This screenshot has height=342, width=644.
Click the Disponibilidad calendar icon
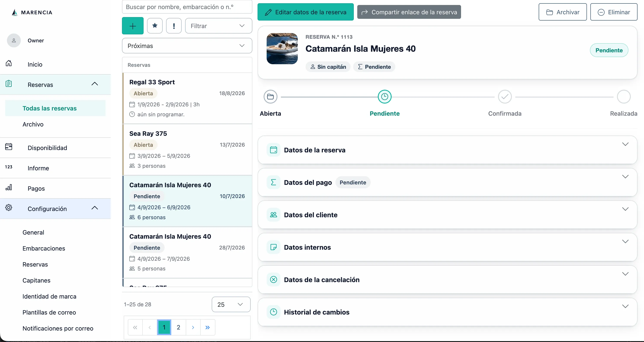9,147
